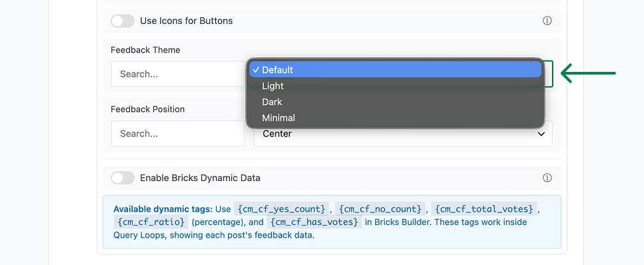Select Light theme option
Image resolution: width=644 pixels, height=265 pixels.
pos(395,86)
